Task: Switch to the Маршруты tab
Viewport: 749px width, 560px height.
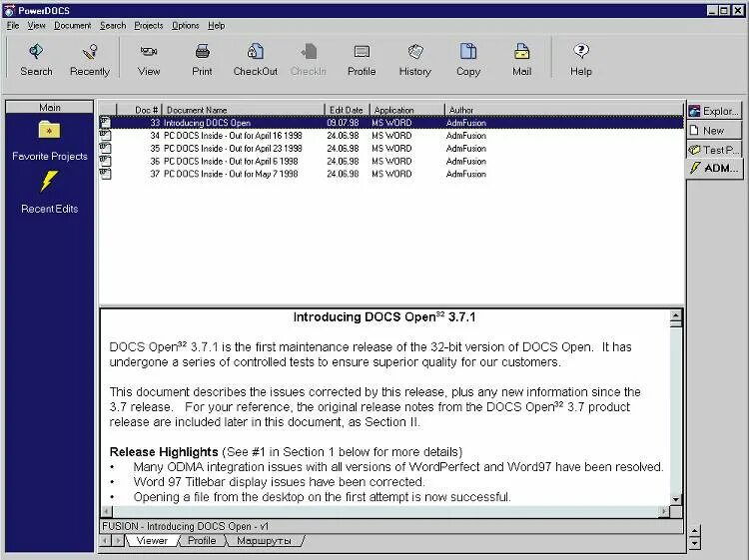Action: pyautogui.click(x=264, y=541)
